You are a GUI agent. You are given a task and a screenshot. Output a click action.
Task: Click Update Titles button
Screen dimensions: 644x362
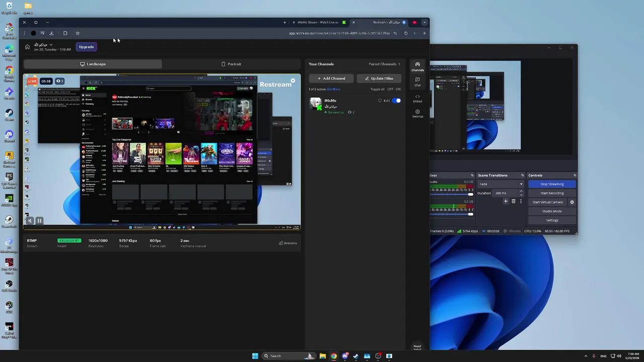coord(379,78)
